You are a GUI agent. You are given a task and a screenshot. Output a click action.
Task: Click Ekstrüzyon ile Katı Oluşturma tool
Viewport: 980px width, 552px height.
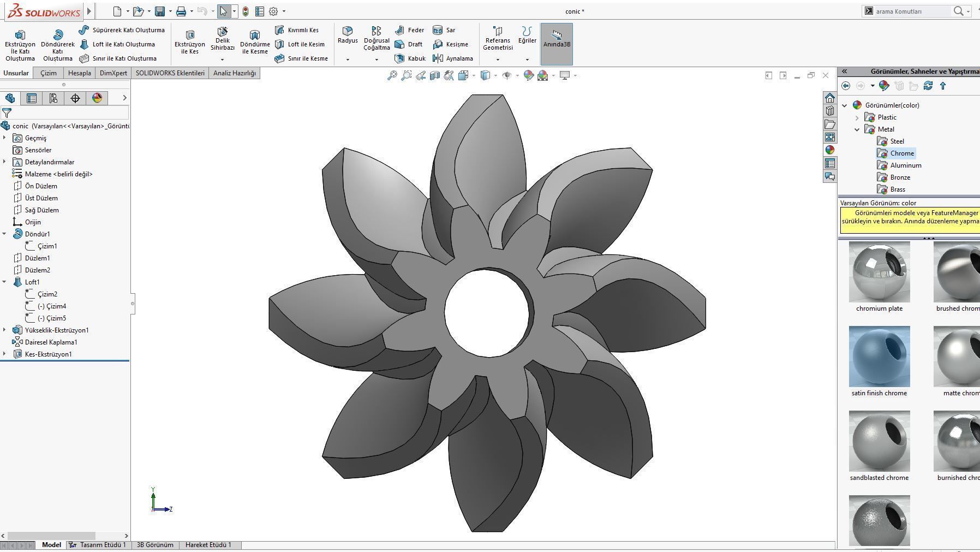[20, 45]
